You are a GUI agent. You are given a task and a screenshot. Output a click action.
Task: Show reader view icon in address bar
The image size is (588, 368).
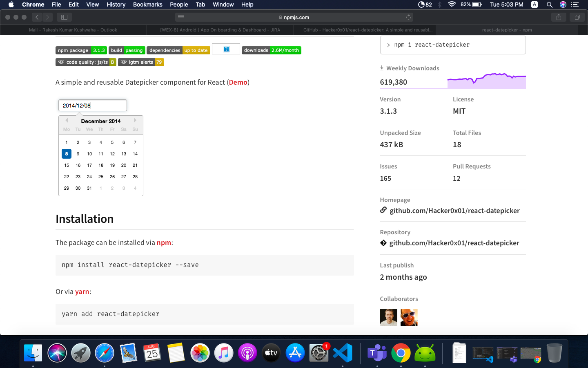181,17
